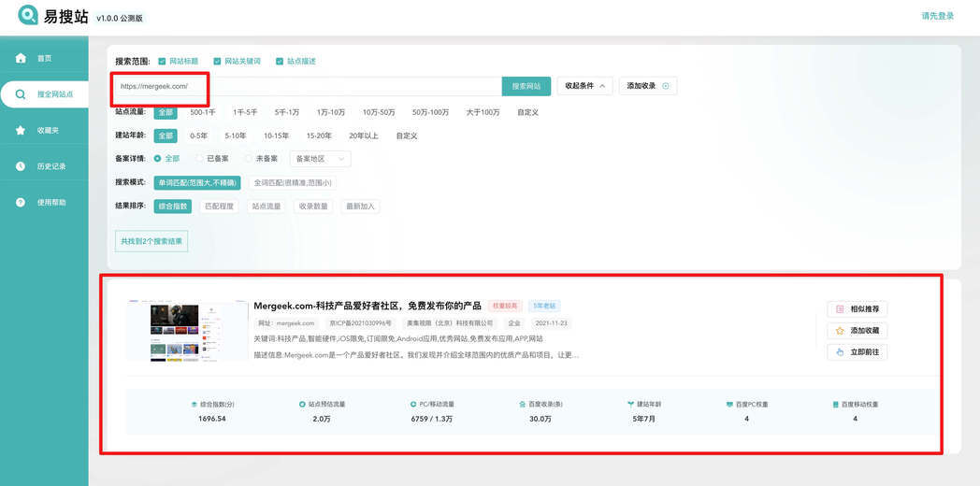Click the 百度收录(条) icon
The height and width of the screenshot is (486, 980).
(x=523, y=405)
